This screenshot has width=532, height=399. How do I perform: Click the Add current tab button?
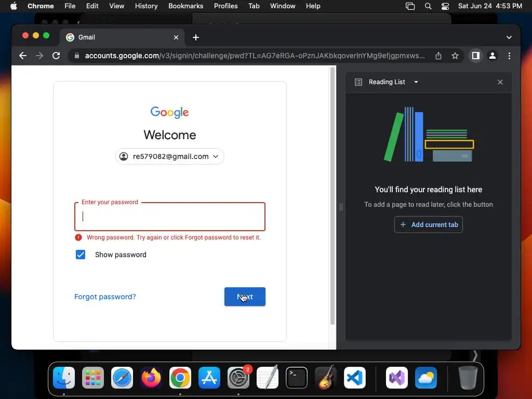tap(428, 224)
